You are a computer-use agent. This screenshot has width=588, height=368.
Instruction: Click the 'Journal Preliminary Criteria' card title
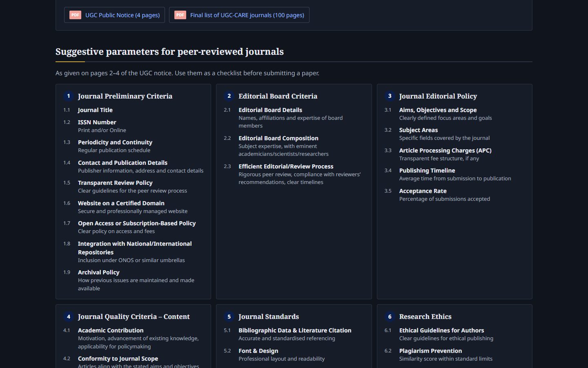tap(125, 96)
